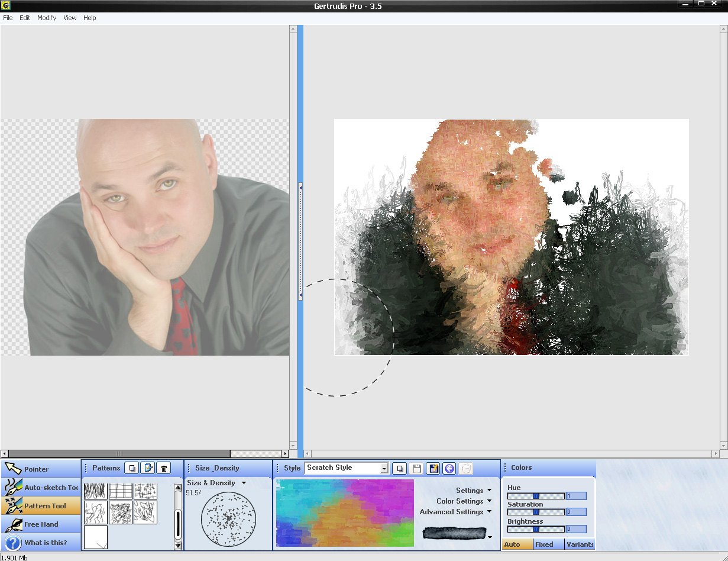The image size is (728, 561).
Task: Adjust the Hue slider
Action: pyautogui.click(x=536, y=496)
